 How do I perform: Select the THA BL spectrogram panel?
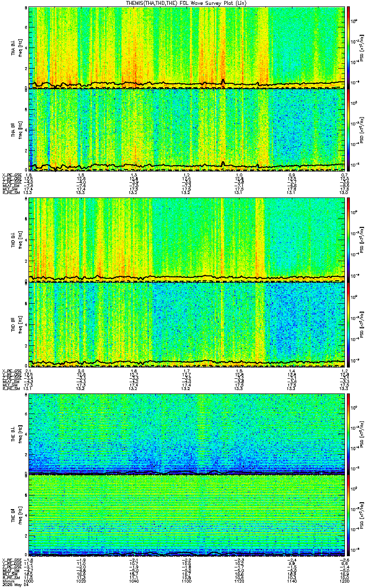(186, 48)
